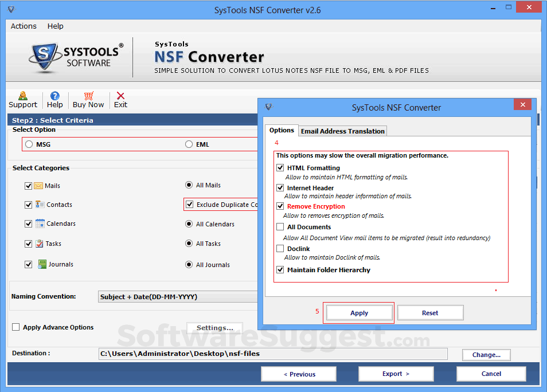Select the All Calendars radio button

tap(189, 224)
